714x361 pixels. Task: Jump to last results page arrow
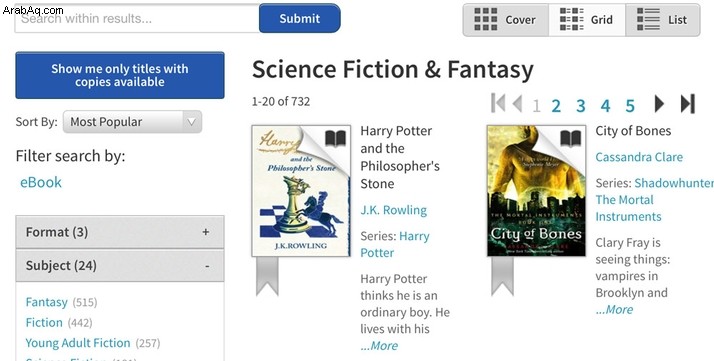pyautogui.click(x=688, y=104)
